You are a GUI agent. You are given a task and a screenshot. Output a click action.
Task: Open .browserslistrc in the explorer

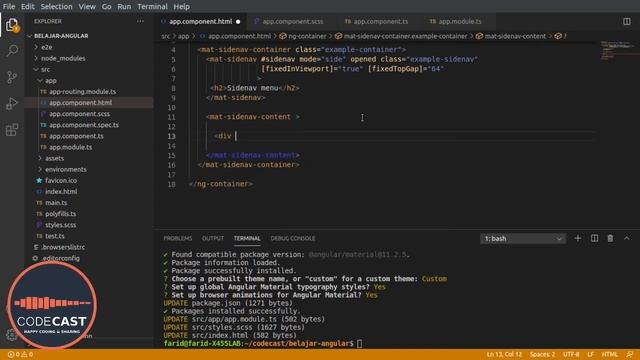[x=63, y=247]
